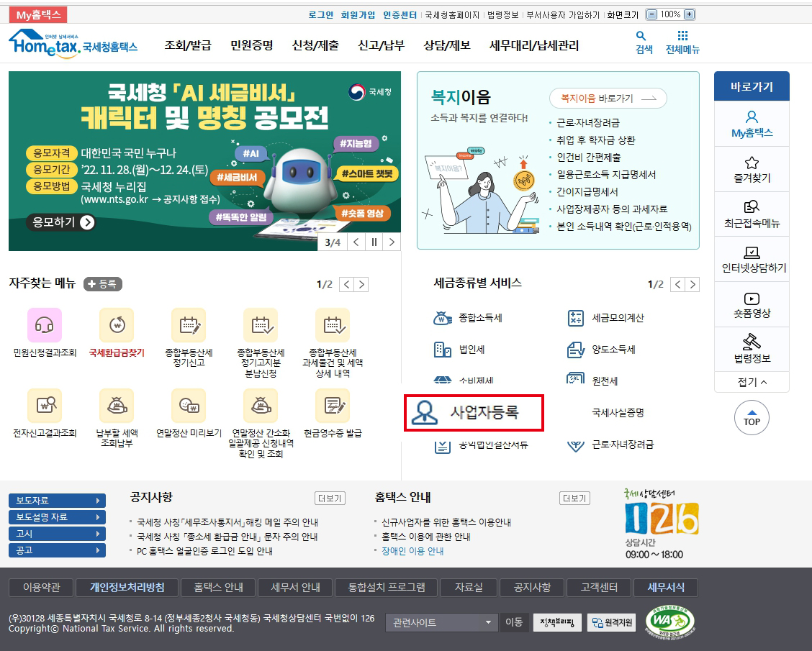Open 국세환급금찾기 icon

[117, 325]
